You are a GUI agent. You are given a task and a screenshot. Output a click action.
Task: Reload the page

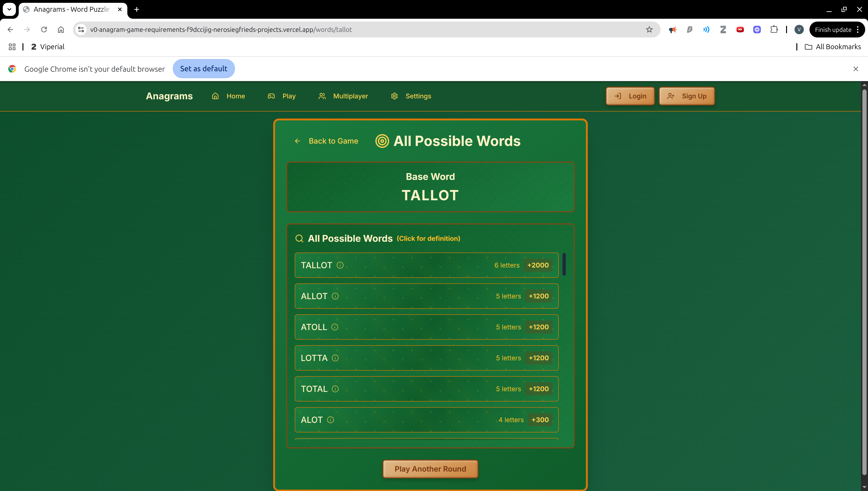coord(44,30)
